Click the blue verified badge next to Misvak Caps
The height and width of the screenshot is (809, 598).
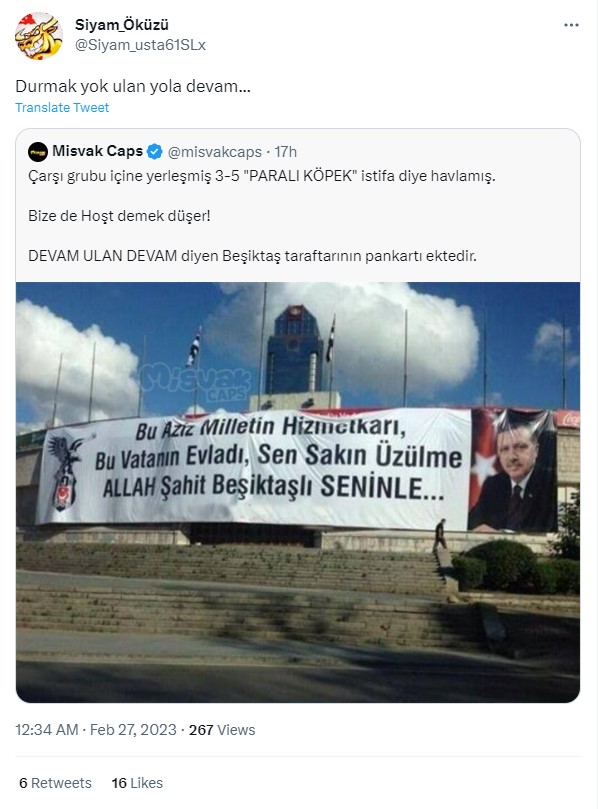point(154,152)
